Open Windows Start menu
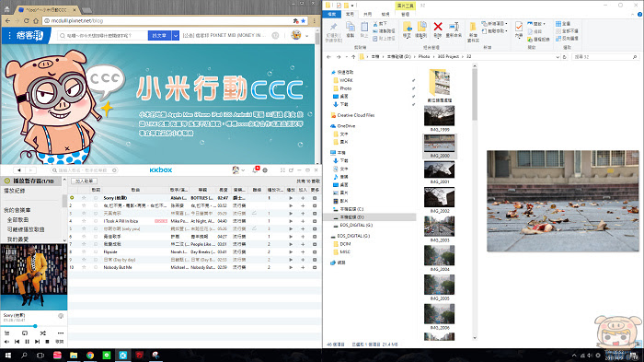Image resolution: width=644 pixels, height=362 pixels. [7, 355]
